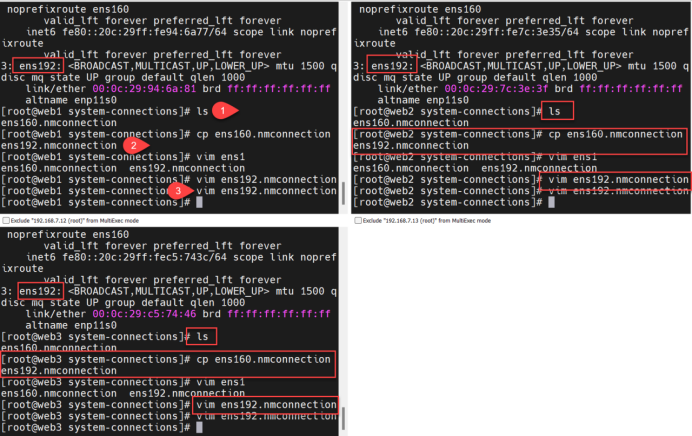
Task: Click the web3 terminal scrollbar thumb
Action: (x=343, y=418)
